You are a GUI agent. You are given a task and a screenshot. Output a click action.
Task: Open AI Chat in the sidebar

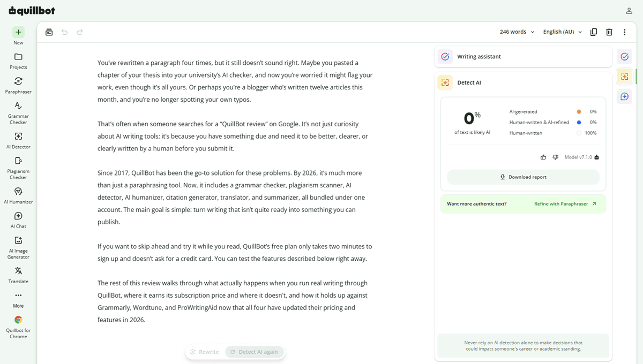pyautogui.click(x=18, y=220)
